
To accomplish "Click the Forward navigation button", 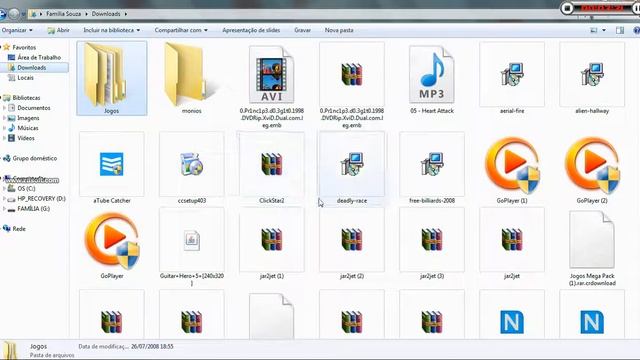I will click(x=13, y=14).
